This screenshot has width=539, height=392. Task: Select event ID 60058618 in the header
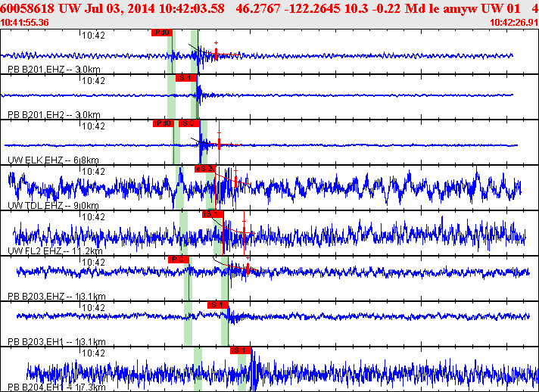(x=28, y=8)
